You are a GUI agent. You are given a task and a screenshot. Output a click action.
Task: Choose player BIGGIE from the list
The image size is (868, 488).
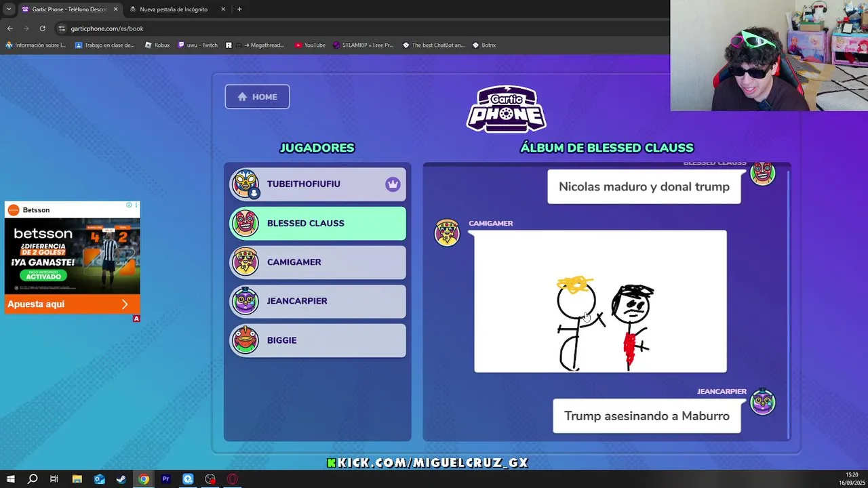click(x=318, y=340)
